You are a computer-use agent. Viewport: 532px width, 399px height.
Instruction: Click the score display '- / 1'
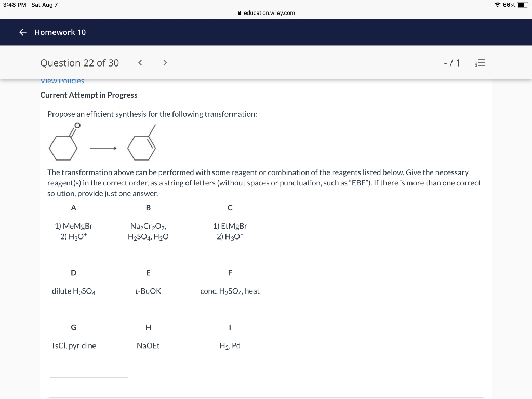(452, 63)
